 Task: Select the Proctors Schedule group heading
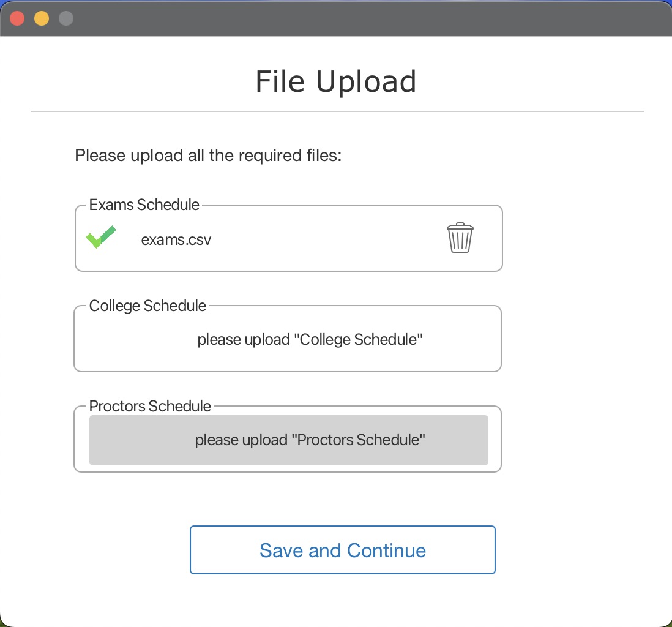tap(150, 406)
